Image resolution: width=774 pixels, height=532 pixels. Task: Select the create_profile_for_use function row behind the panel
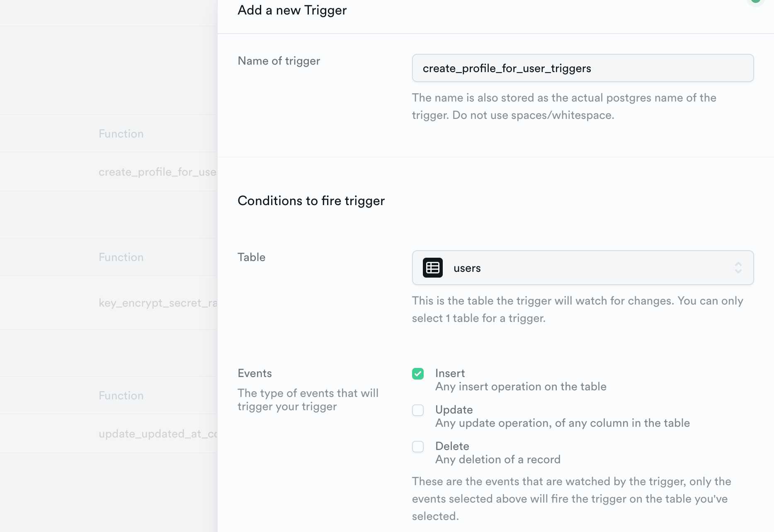[x=157, y=172]
